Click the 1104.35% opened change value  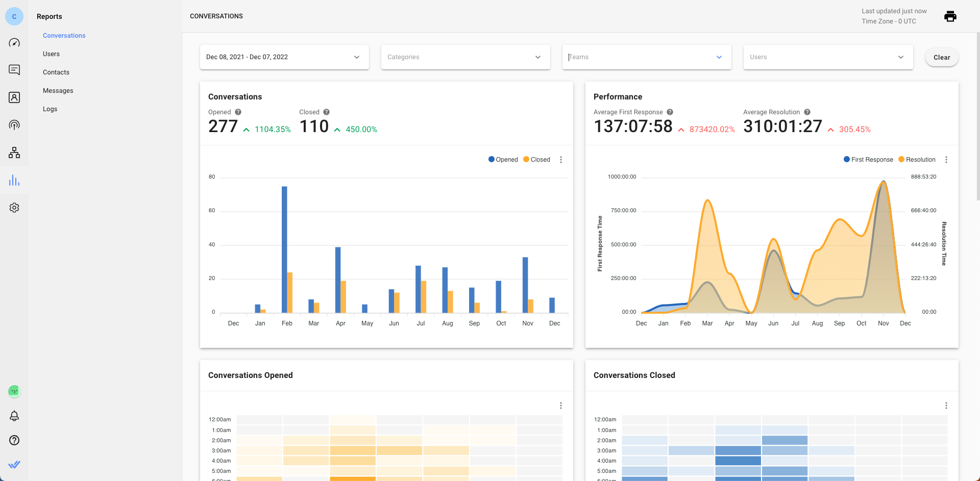[x=273, y=130]
